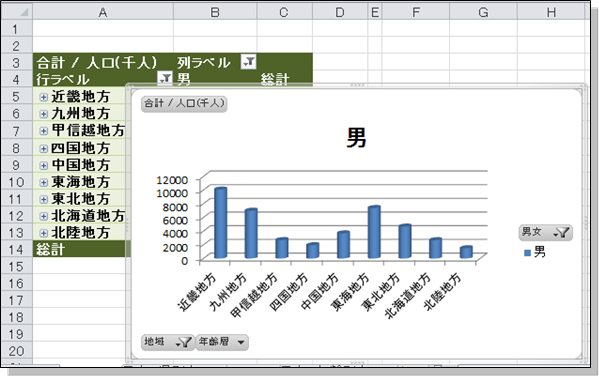Select row 3 header
Image resolution: width=599 pixels, height=376 pixels.
point(16,62)
